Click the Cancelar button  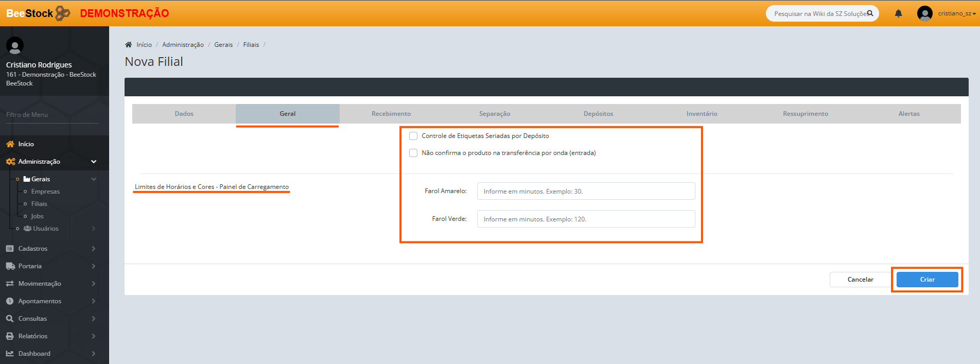(x=860, y=280)
